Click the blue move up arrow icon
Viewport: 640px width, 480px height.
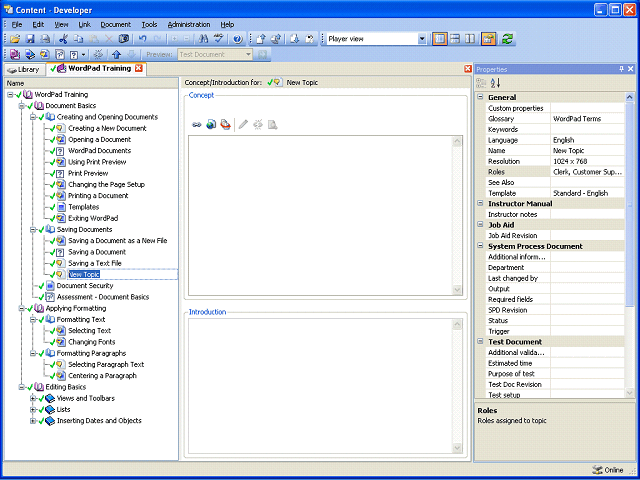116,54
